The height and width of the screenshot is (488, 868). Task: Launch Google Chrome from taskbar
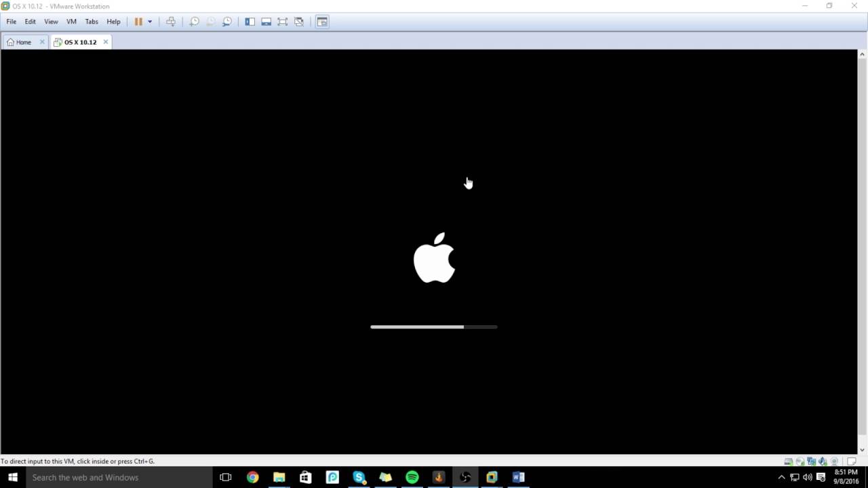point(252,477)
